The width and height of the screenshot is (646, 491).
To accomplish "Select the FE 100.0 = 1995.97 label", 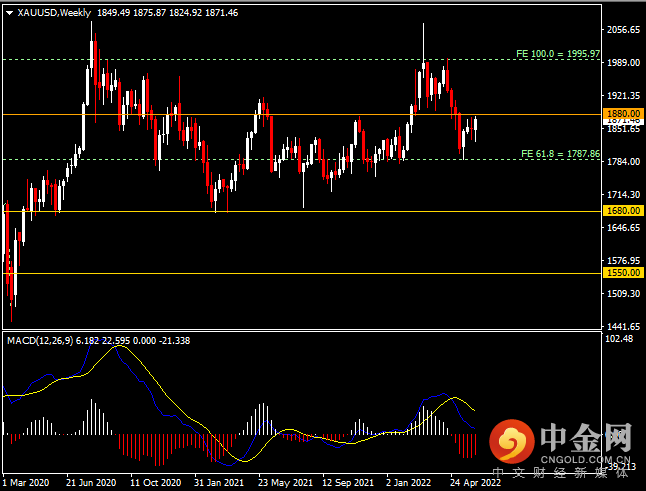I will coord(558,54).
